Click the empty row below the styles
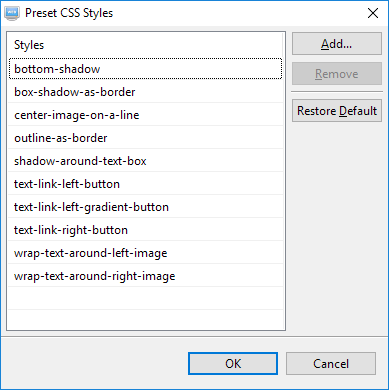This screenshot has height=390, width=389. tap(145, 299)
